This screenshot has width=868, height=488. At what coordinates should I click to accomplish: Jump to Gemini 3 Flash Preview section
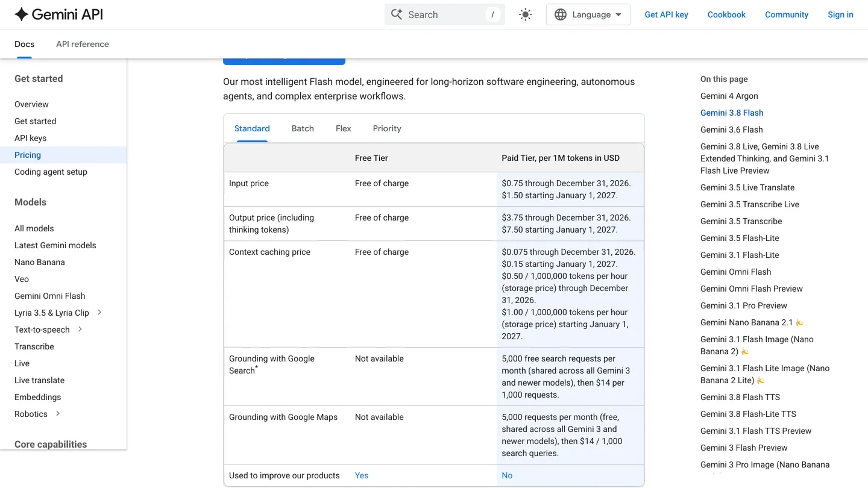(x=744, y=448)
